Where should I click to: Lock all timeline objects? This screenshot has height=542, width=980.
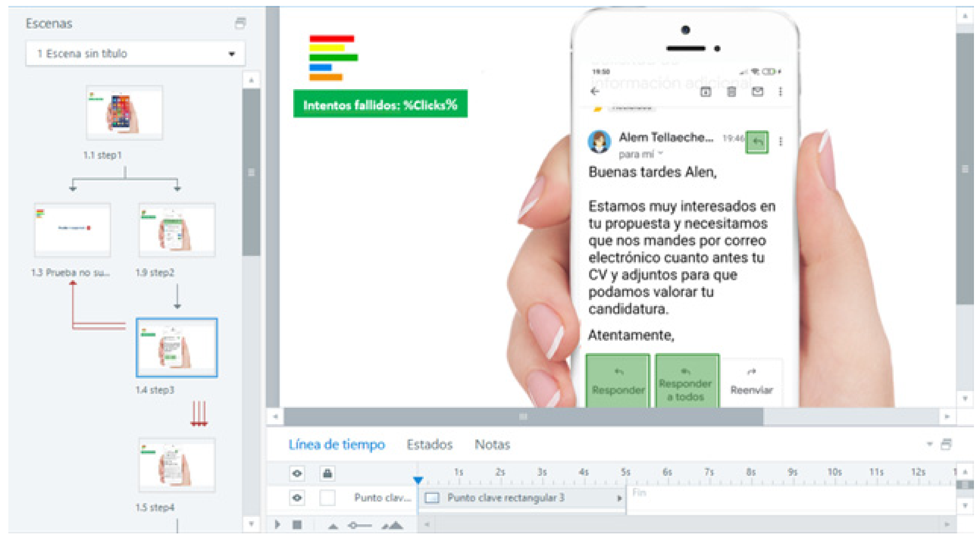pyautogui.click(x=327, y=474)
